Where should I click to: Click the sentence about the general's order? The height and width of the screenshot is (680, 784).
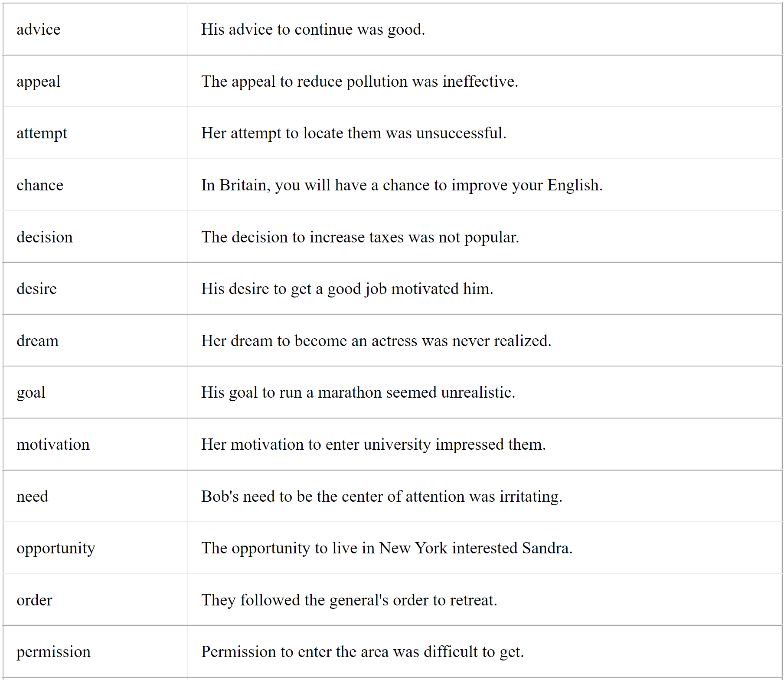coord(349,600)
